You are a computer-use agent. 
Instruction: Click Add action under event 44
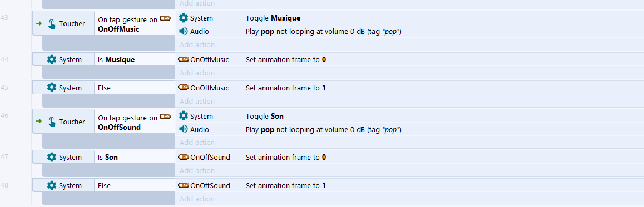197,73
